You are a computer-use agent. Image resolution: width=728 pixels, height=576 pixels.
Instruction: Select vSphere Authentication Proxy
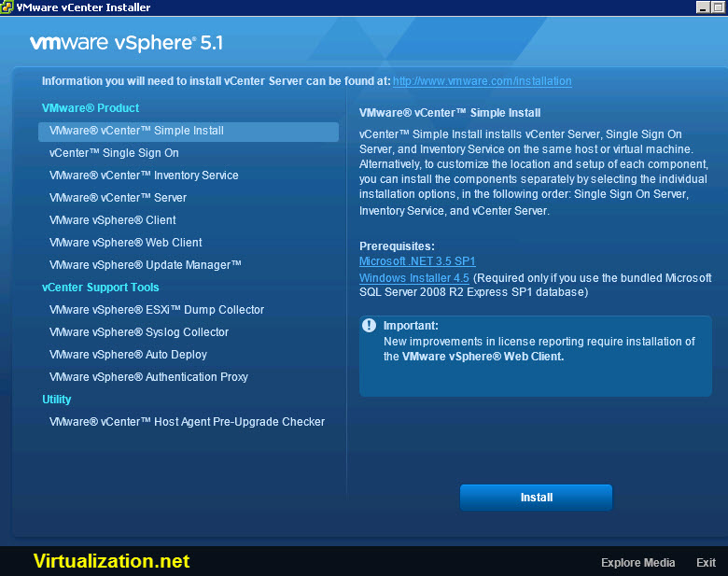click(148, 377)
